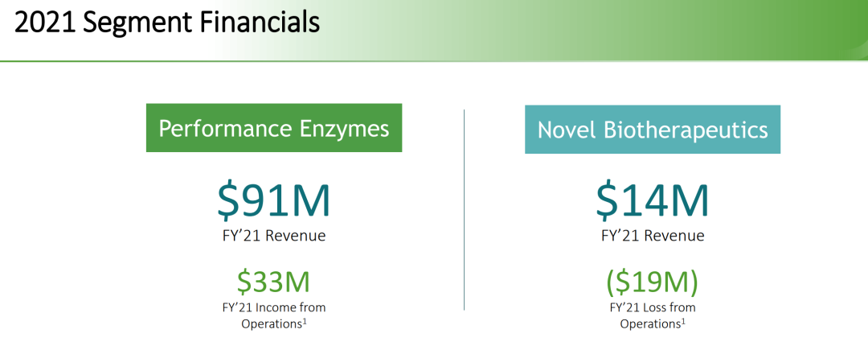This screenshot has height=346, width=868.
Task: Select the green $33M income figure
Action: 273,281
